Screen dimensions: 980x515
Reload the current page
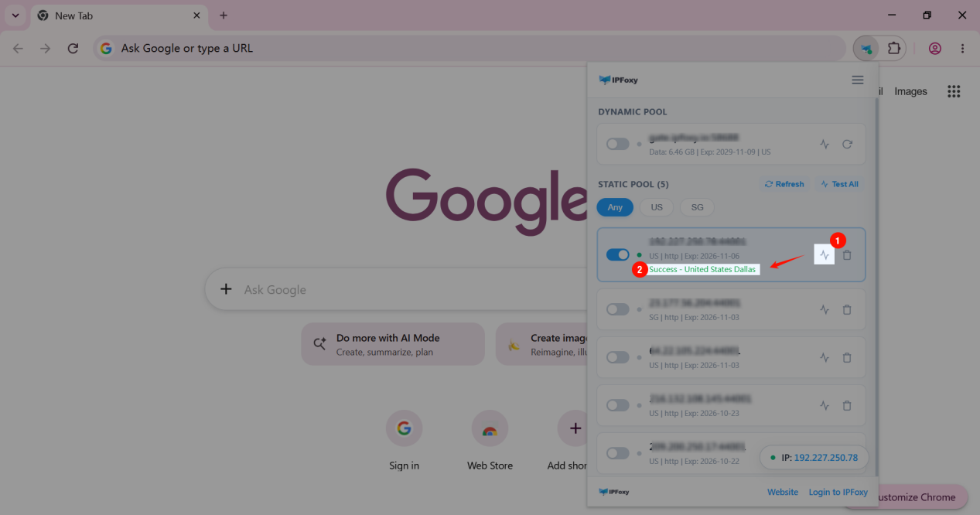[x=73, y=49]
